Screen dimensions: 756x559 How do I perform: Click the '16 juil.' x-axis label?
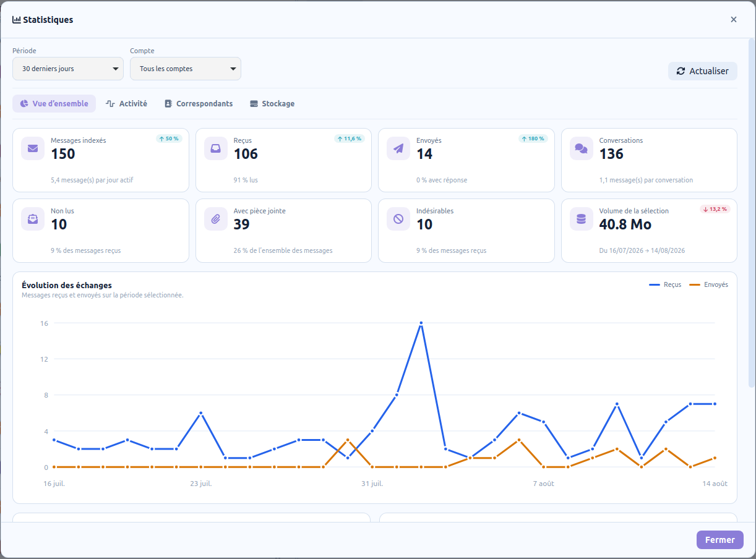[x=54, y=484]
